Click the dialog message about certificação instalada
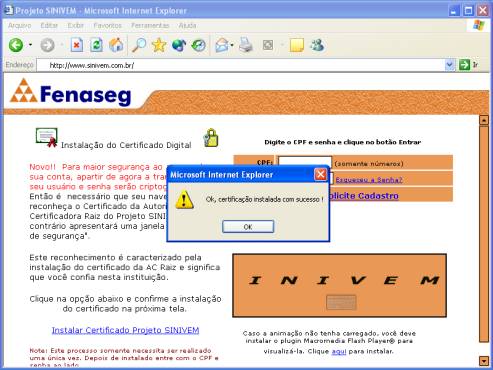The height and width of the screenshot is (370, 493). click(264, 199)
